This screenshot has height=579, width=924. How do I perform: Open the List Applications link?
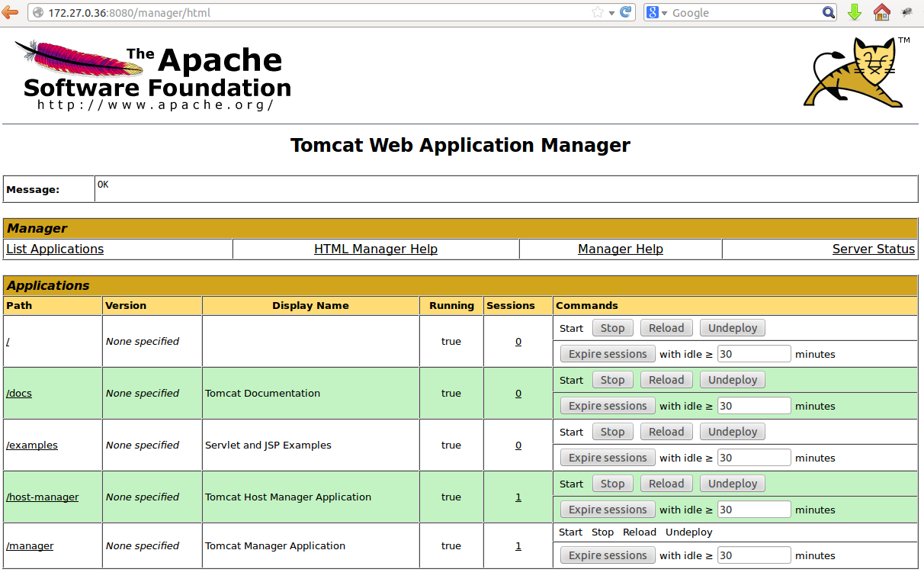(x=55, y=249)
